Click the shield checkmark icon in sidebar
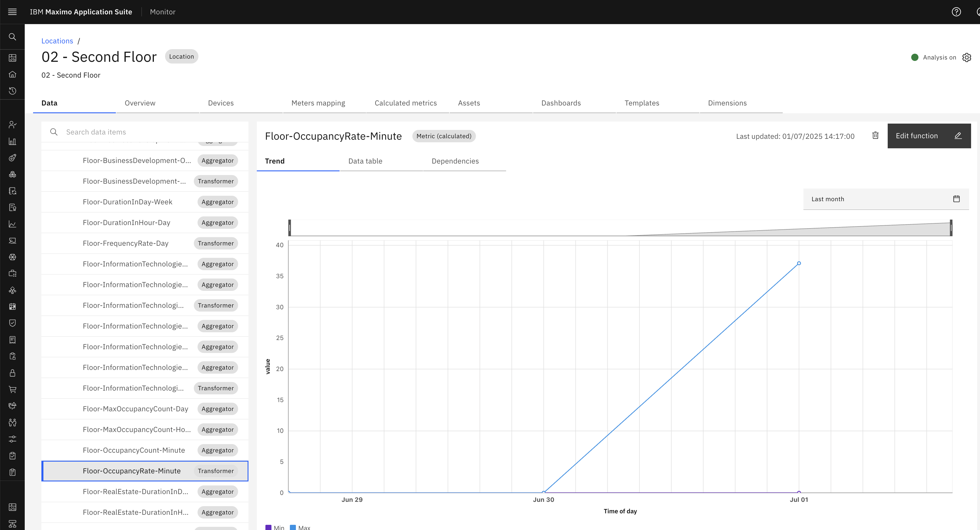The width and height of the screenshot is (980, 530). point(12,323)
